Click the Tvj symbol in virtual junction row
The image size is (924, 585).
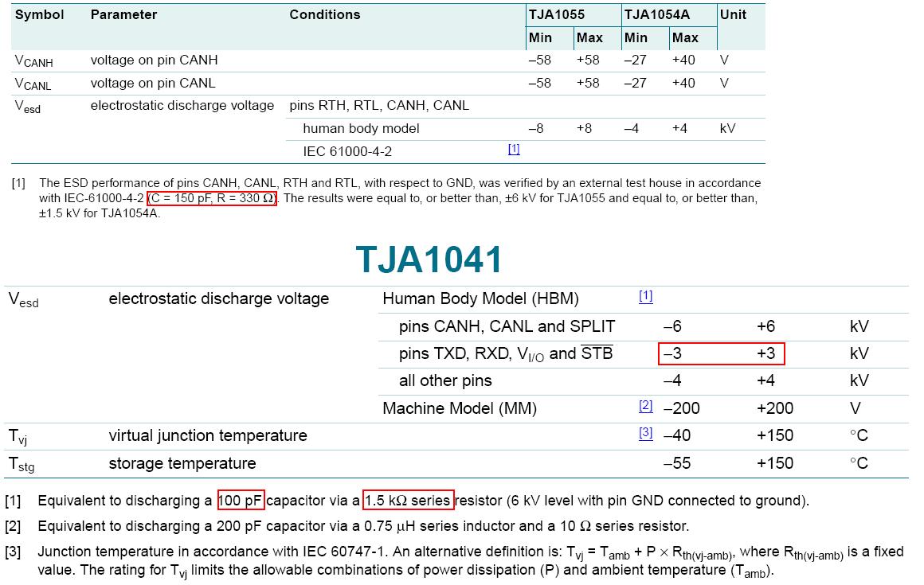(x=18, y=437)
